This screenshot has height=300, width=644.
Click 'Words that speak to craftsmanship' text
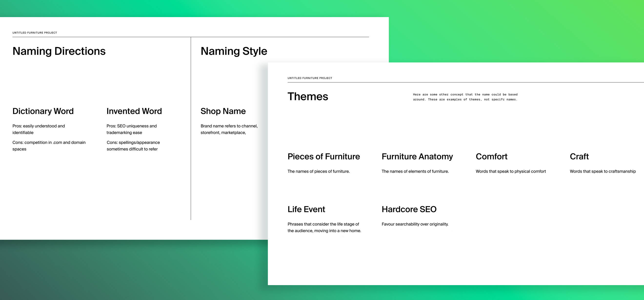[603, 171]
